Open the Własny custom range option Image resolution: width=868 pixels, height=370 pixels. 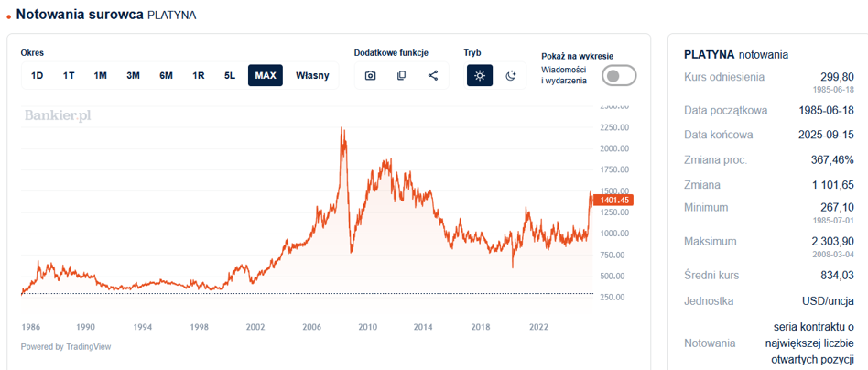pyautogui.click(x=312, y=75)
